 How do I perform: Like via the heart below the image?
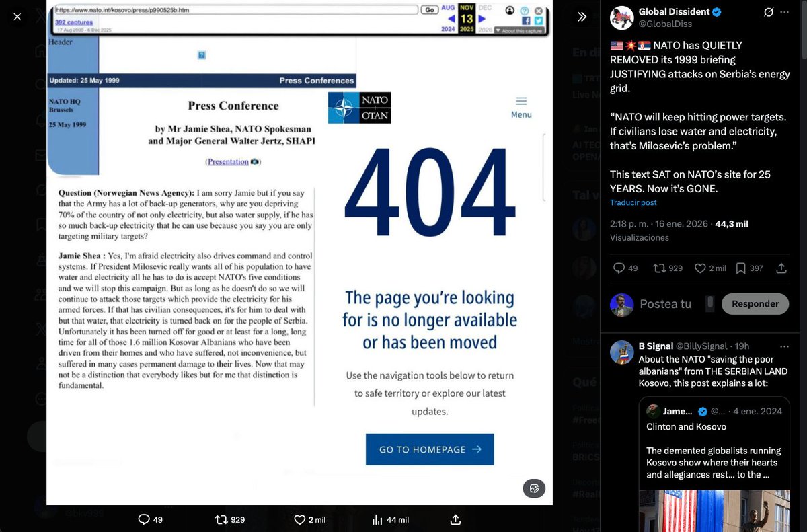point(300,519)
